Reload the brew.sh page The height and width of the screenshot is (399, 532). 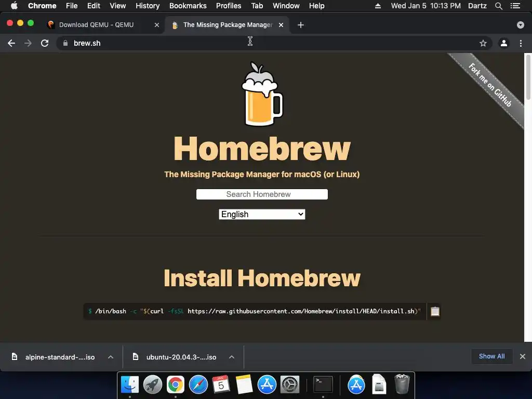pyautogui.click(x=45, y=43)
